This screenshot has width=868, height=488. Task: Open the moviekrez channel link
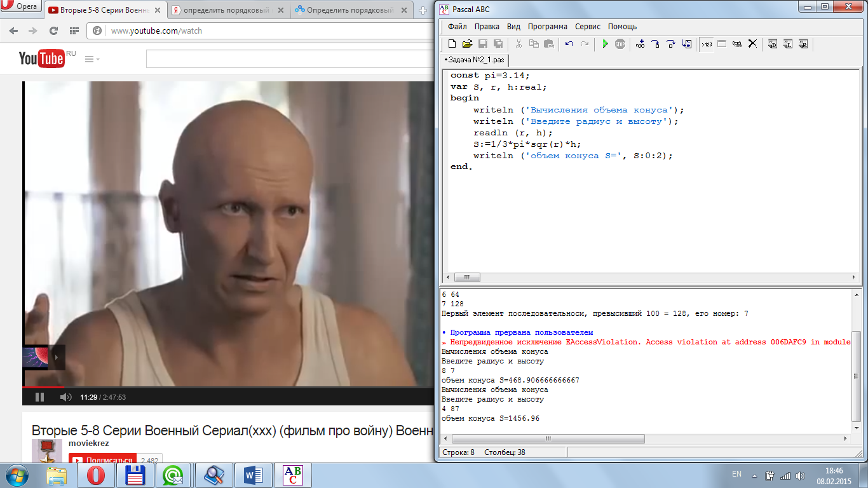[88, 442]
